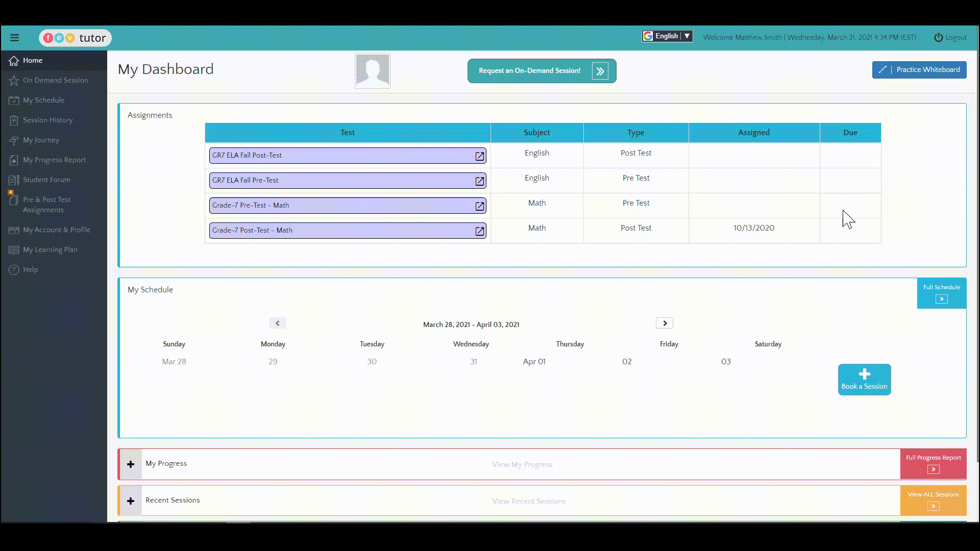This screenshot has height=551, width=980.
Task: Expand the My Progress section
Action: 131,464
